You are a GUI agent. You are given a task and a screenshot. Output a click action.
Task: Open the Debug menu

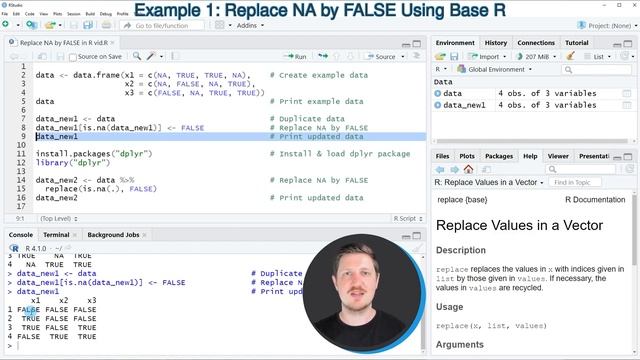106,13
